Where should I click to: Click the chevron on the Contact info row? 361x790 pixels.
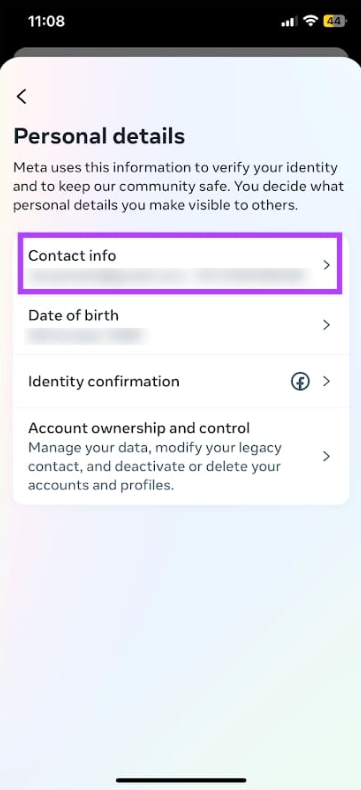(326, 265)
